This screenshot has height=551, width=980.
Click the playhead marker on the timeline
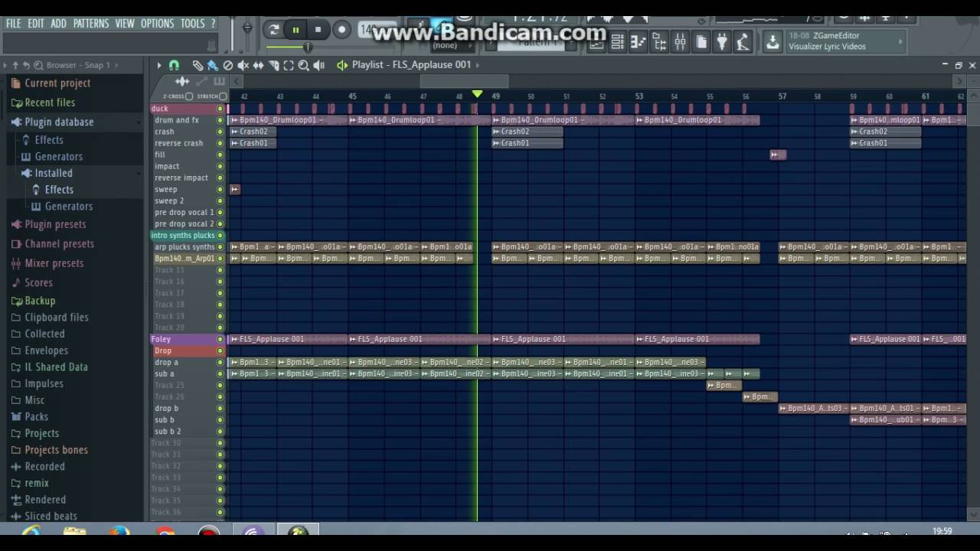coord(477,94)
